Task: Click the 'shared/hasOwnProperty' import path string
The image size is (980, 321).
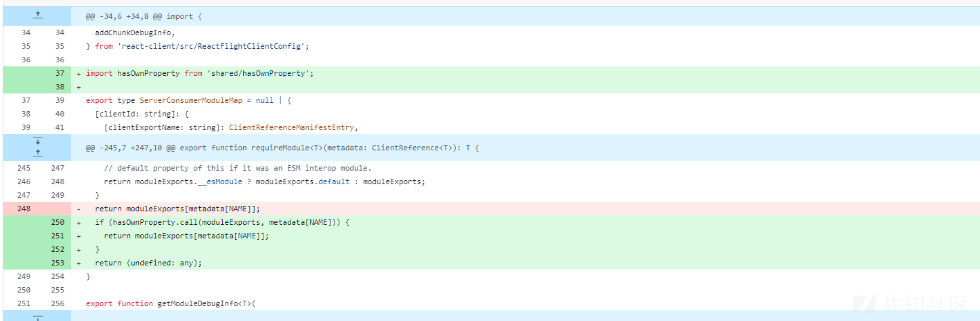Action: pyautogui.click(x=259, y=73)
